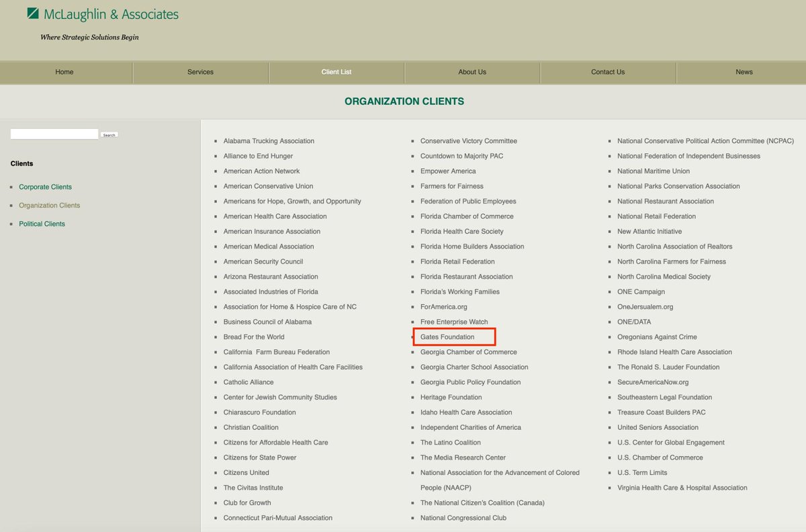The height and width of the screenshot is (532, 806).
Task: Select The Ronald S. Lauder Foundation entry
Action: (668, 367)
